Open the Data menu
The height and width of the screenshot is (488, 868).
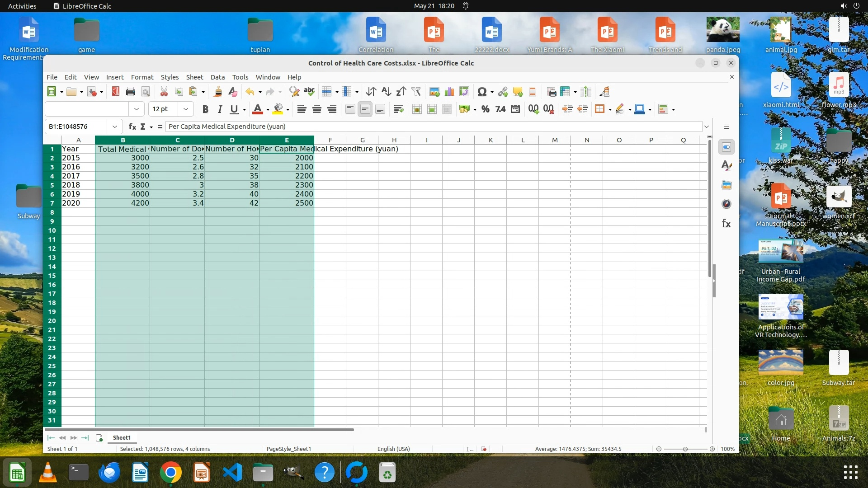tap(217, 77)
